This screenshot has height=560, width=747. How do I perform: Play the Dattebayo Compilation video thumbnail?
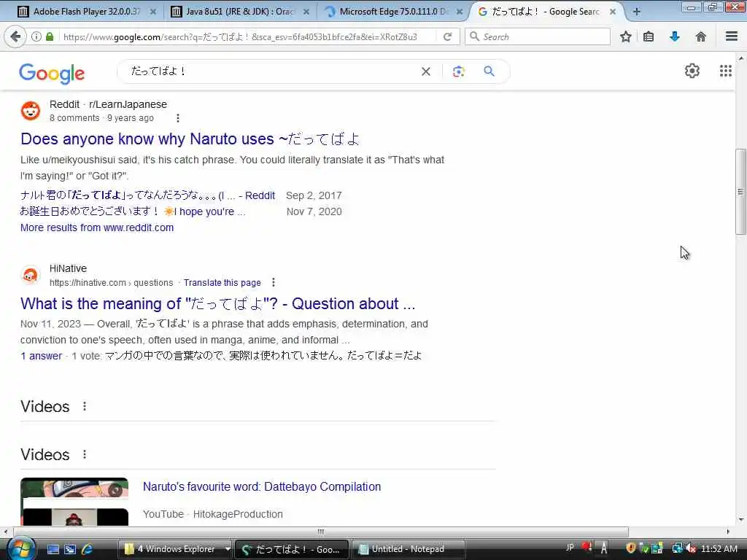(74, 502)
